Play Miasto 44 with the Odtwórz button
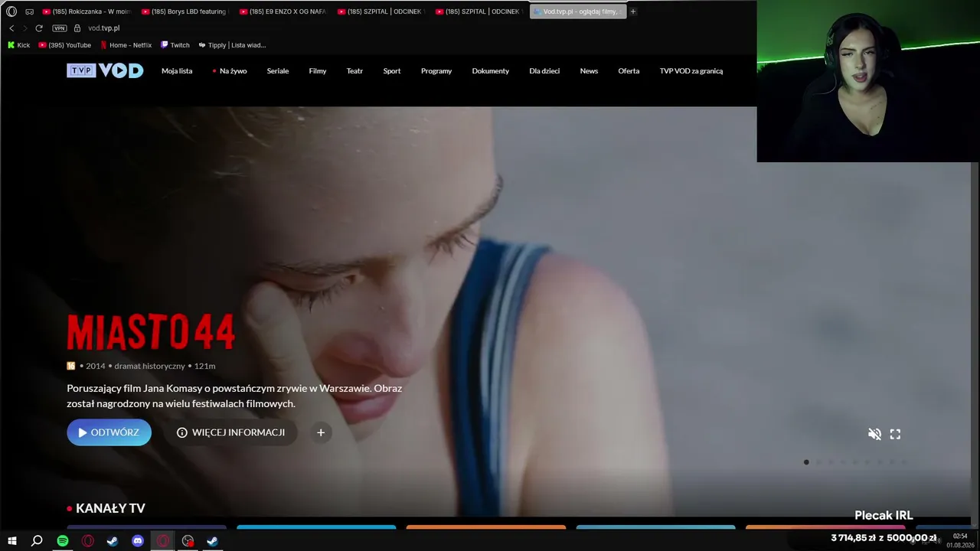This screenshot has height=551, width=980. point(109,432)
